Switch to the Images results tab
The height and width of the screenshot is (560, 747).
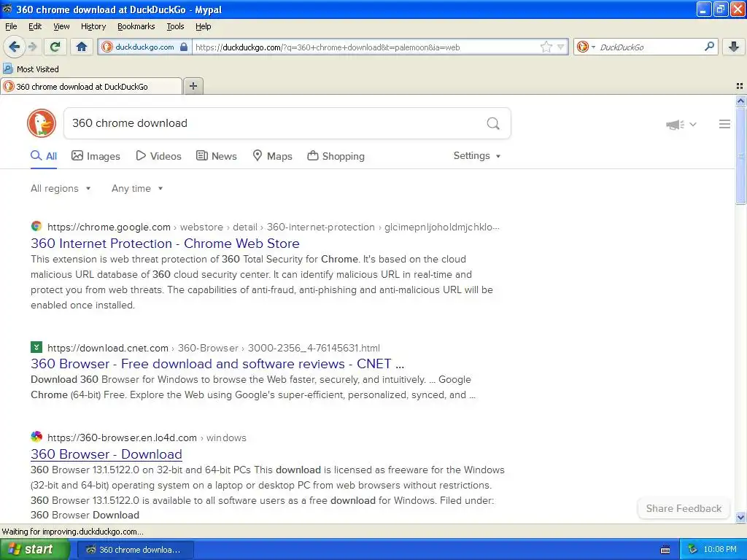(96, 156)
